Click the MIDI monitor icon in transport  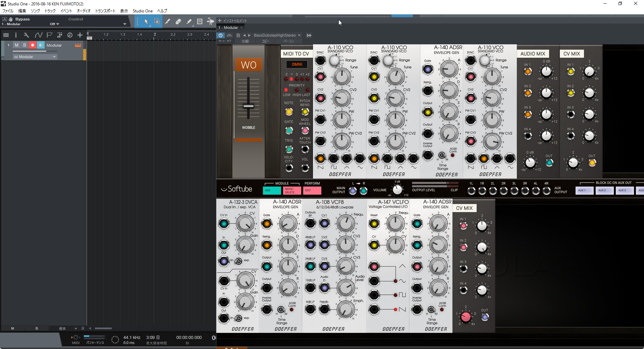pos(75,337)
